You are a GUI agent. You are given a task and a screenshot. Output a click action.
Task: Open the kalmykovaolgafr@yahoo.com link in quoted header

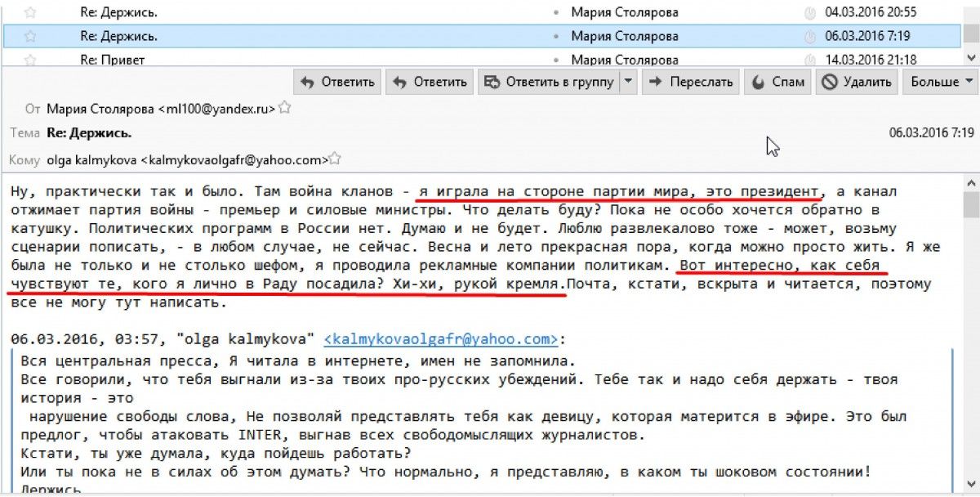[x=441, y=338]
